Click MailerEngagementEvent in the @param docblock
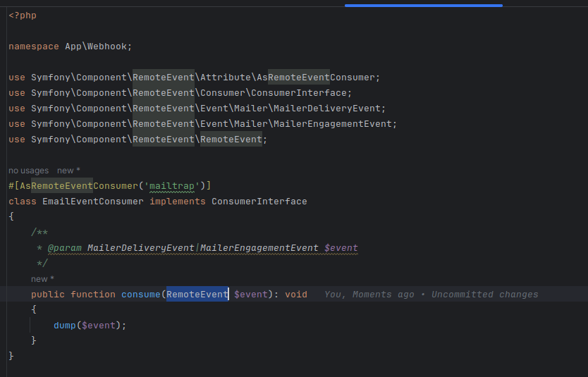 tap(259, 248)
